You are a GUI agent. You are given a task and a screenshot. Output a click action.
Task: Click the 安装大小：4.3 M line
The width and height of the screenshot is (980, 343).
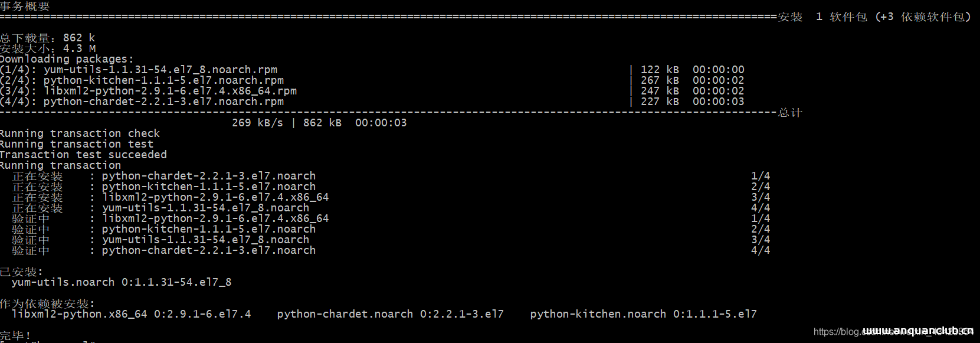[48, 48]
